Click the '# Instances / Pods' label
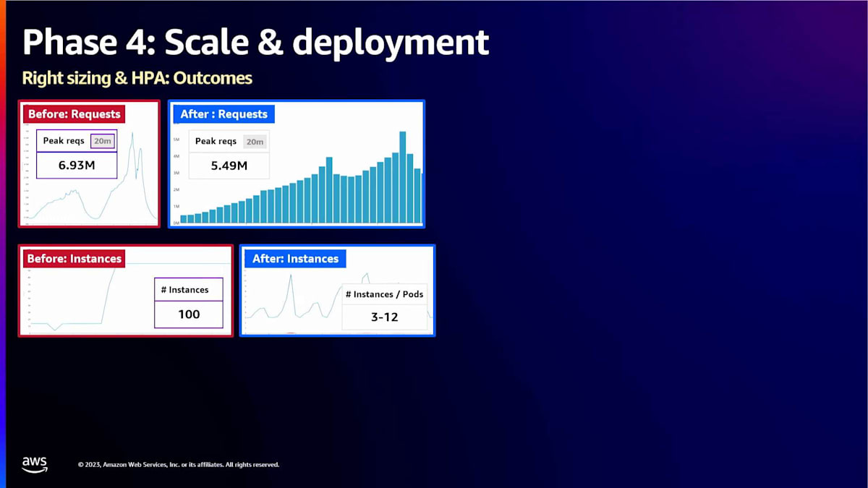The width and height of the screenshot is (868, 488). [x=384, y=294]
